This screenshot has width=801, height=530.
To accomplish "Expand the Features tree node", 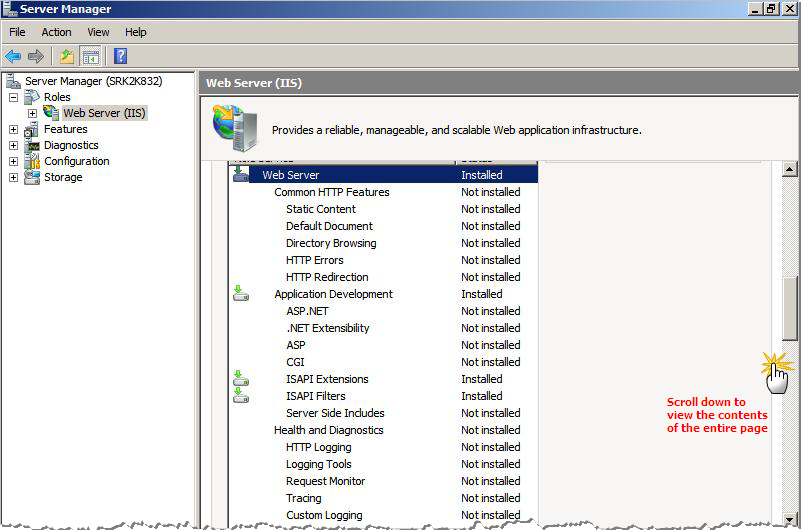I will click(x=13, y=129).
